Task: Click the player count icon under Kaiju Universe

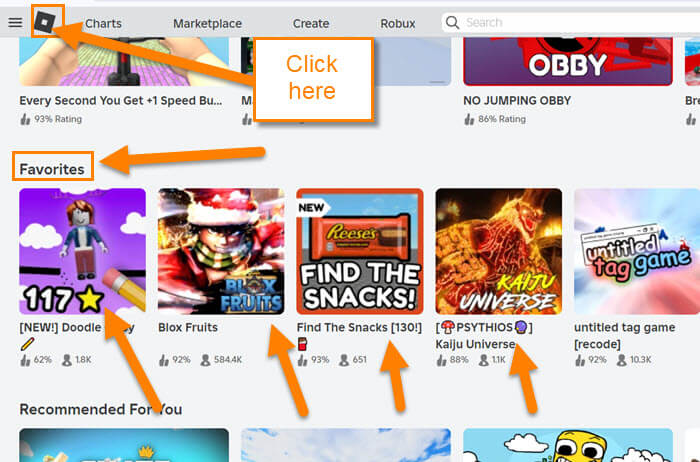Action: (x=483, y=360)
